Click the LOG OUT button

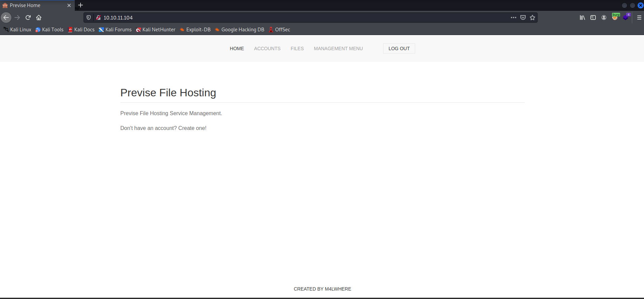(399, 48)
